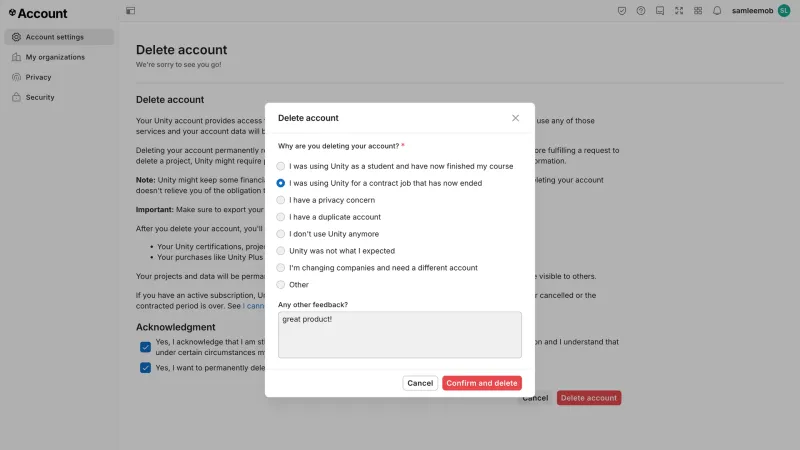
Task: Click the 'We're sorry to see you go!' text
Action: coord(179,65)
